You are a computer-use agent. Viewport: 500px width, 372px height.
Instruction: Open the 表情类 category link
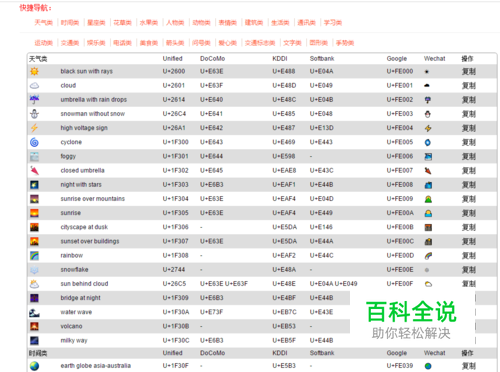pyautogui.click(x=228, y=23)
